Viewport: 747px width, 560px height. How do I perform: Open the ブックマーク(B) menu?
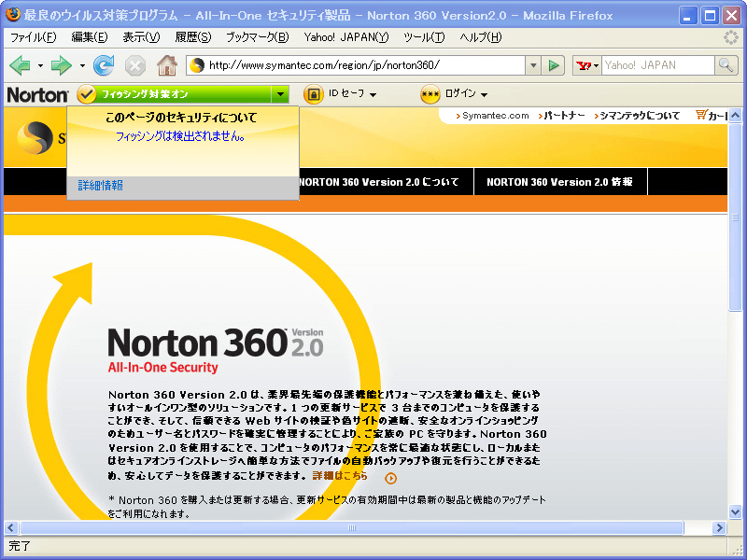[x=258, y=37]
